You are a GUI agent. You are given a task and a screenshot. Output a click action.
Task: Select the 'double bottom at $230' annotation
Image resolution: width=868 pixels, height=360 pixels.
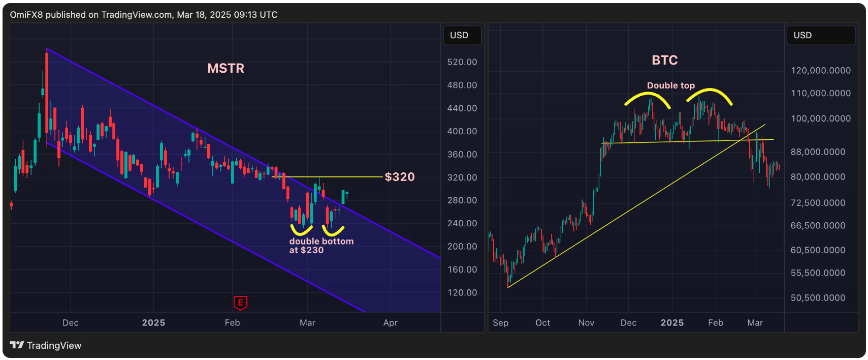[322, 246]
